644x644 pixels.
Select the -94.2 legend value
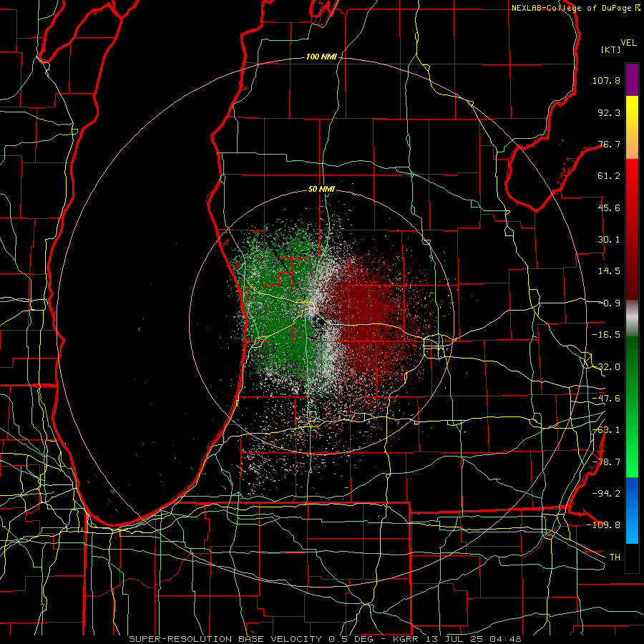pos(606,493)
